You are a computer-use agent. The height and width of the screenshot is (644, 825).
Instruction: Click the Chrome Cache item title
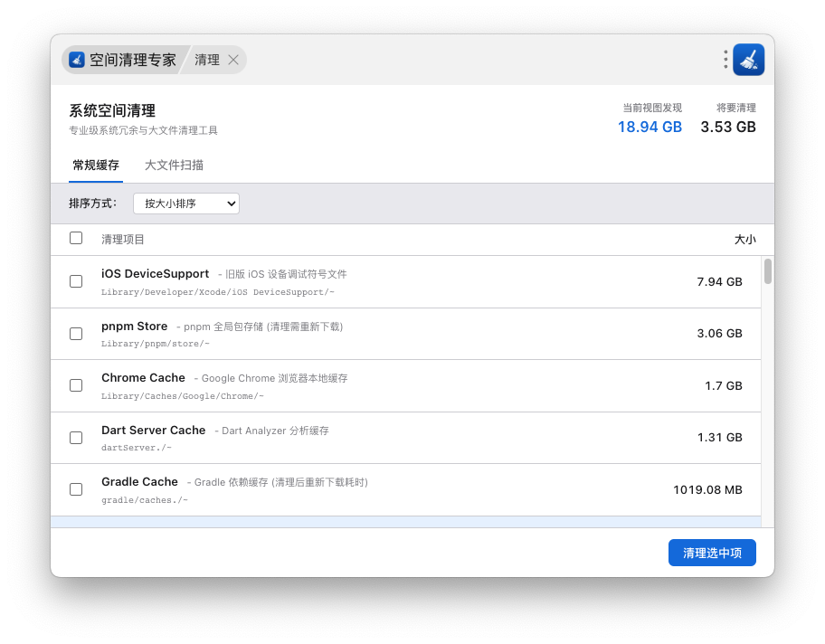[x=143, y=378]
